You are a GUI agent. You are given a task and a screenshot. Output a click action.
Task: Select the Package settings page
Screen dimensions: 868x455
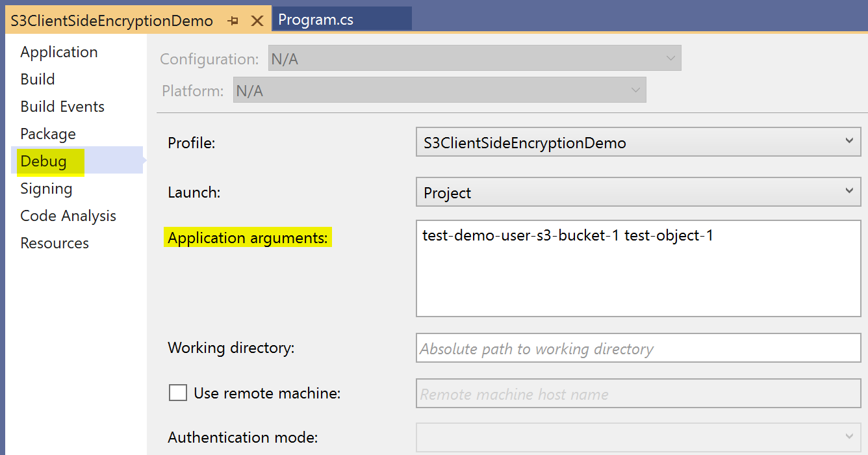click(48, 134)
